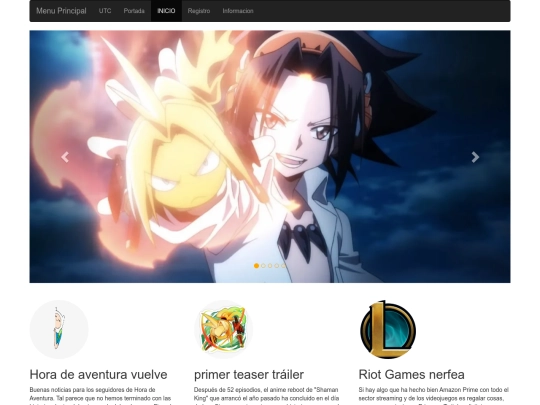Jump to second carousel indicator dot
The width and height of the screenshot is (540, 405).
[263, 266]
